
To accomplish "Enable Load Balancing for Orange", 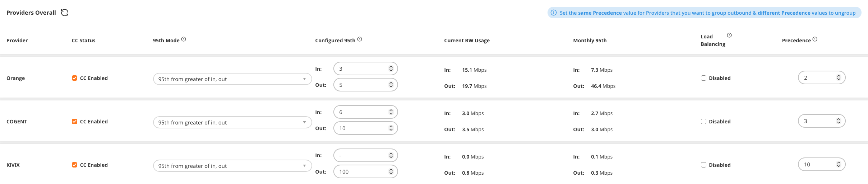I will pyautogui.click(x=703, y=78).
